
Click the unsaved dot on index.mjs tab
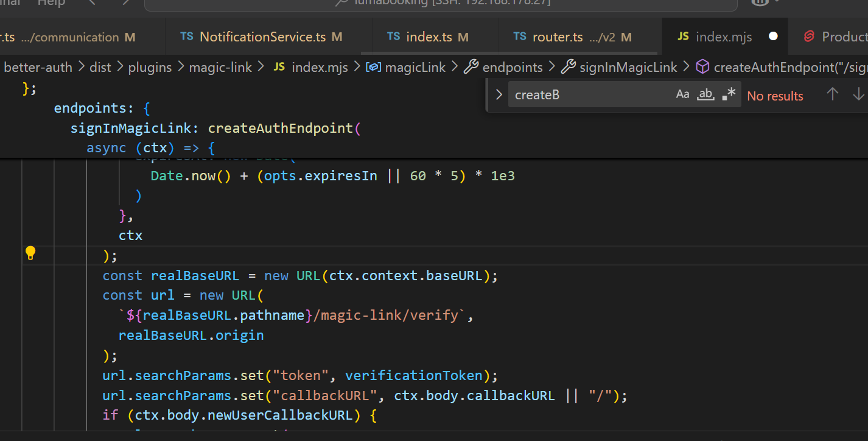pos(773,37)
